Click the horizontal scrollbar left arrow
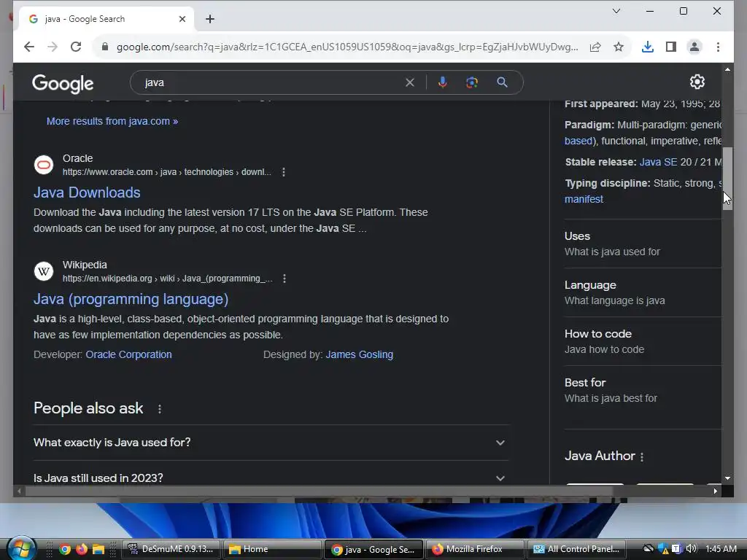Screen dimensions: 747x560 pos(19,491)
